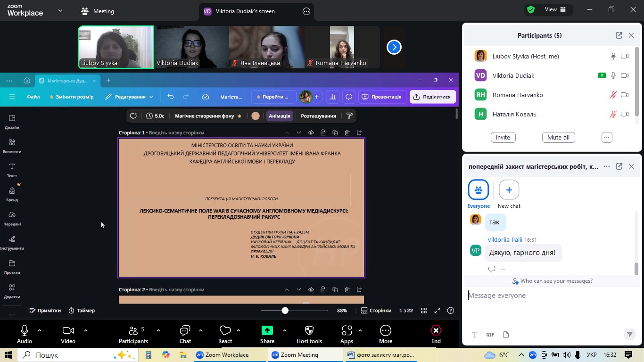Select Everyone chat channel

pos(478,190)
